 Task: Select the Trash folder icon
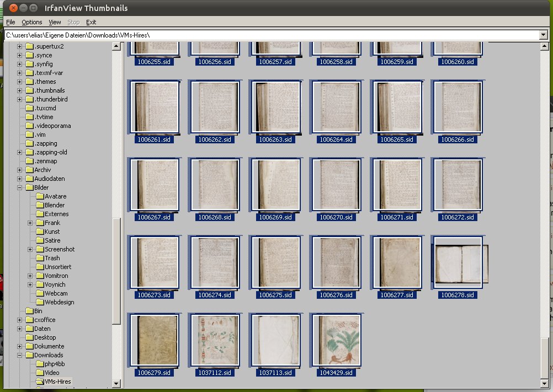[40, 258]
